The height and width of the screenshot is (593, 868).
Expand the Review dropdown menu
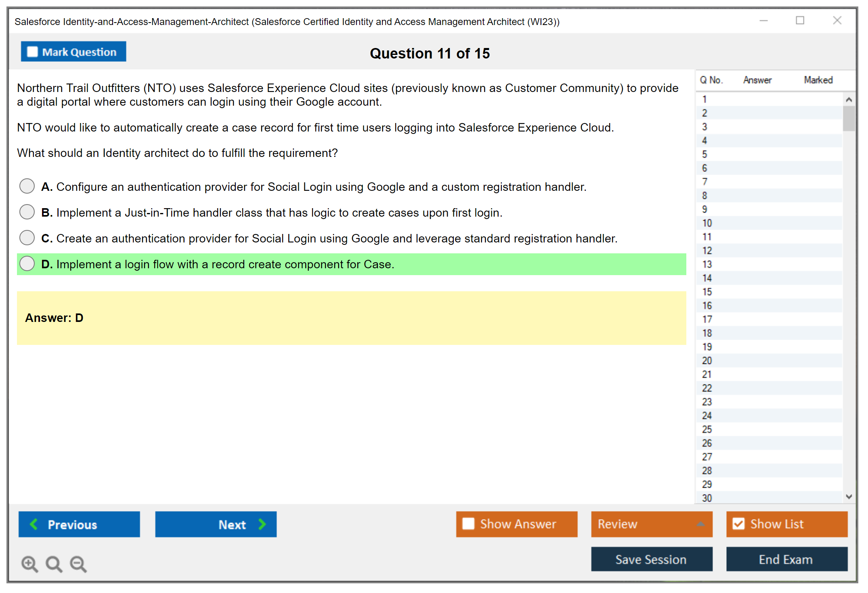pyautogui.click(x=700, y=524)
